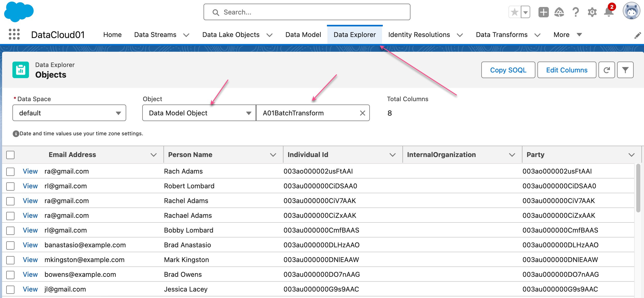Check the Brad Owens row checkbox
This screenshot has width=644, height=298.
click(x=10, y=275)
